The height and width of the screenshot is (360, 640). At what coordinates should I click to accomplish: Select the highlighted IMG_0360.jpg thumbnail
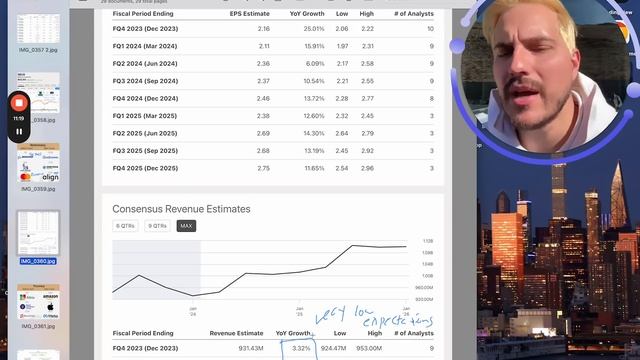click(x=38, y=233)
